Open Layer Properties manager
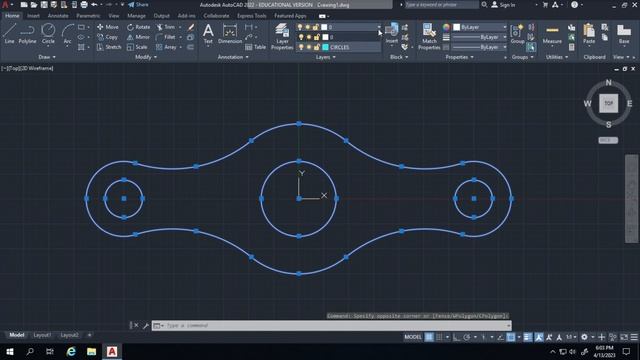Image resolution: width=640 pixels, height=360 pixels. coord(282,37)
